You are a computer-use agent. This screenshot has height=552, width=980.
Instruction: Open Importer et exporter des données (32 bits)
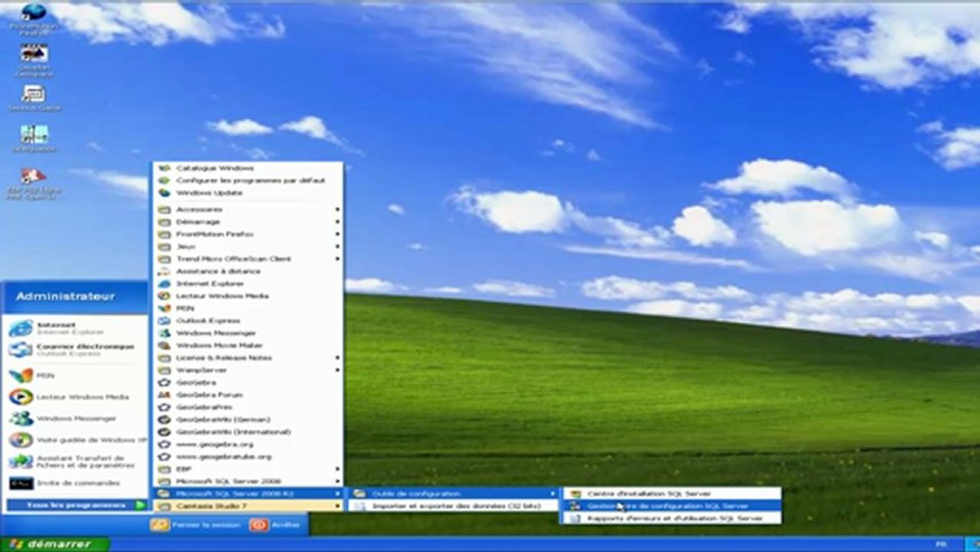click(x=454, y=506)
